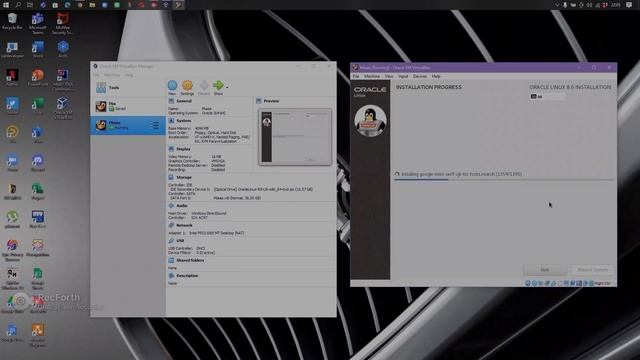
Task: Select Tools in VirtualBox Manager sidebar
Action: coord(128,87)
